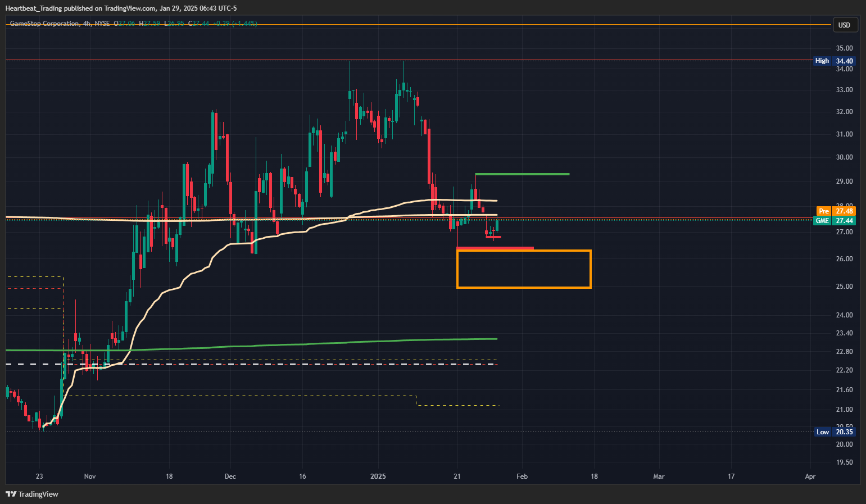Click the TradingView logo at bottom left
Screen dimensions: 866x504
tap(32, 494)
